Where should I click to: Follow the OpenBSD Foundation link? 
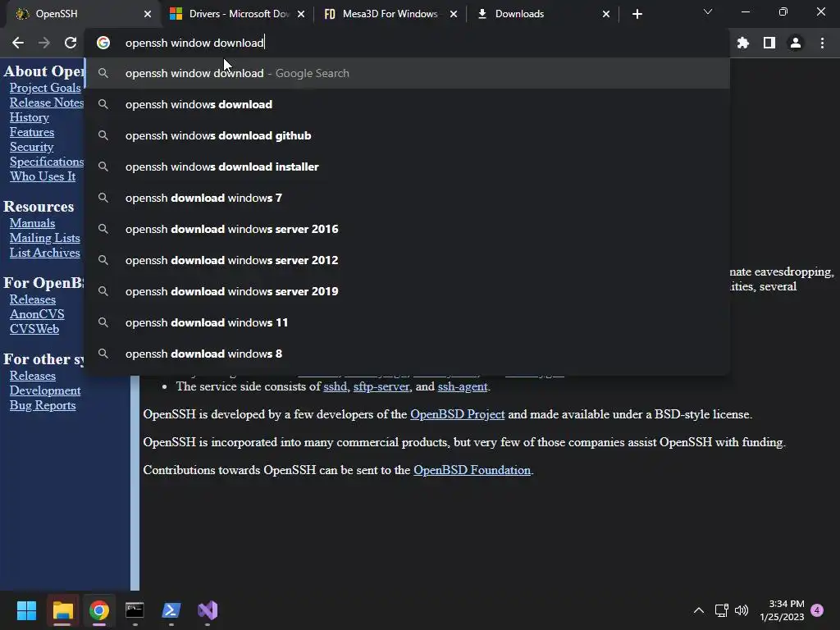[x=472, y=470]
